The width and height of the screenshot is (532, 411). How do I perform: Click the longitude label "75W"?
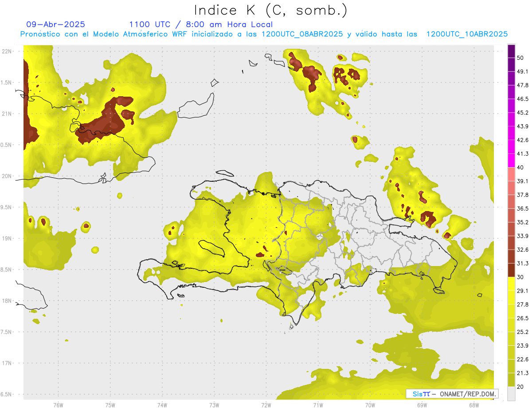(x=110, y=405)
